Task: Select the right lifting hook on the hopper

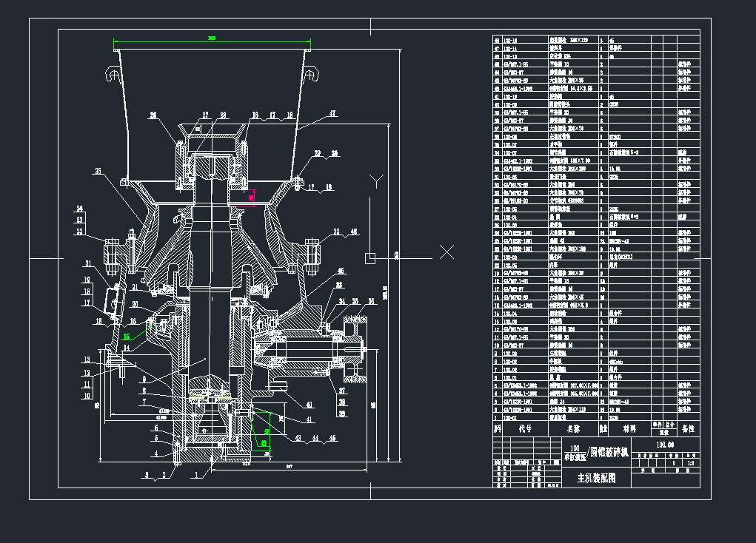Action: (x=311, y=74)
